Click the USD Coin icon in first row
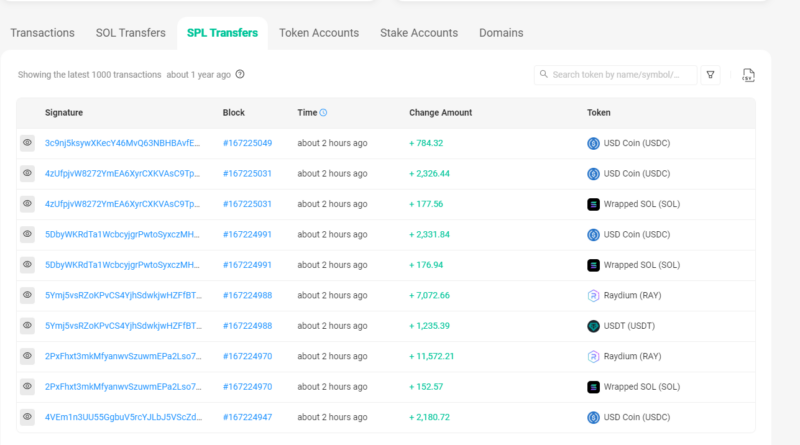This screenshot has height=445, width=800. (593, 143)
